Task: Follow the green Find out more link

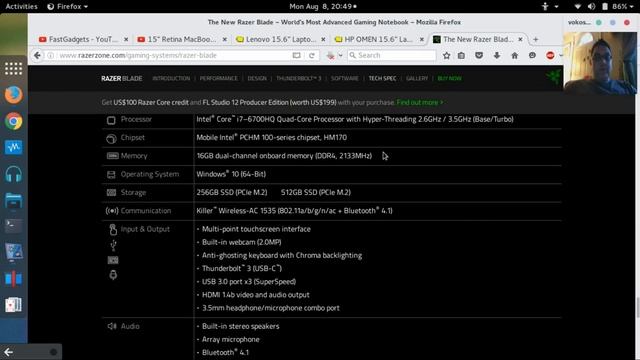Action: pos(420,102)
